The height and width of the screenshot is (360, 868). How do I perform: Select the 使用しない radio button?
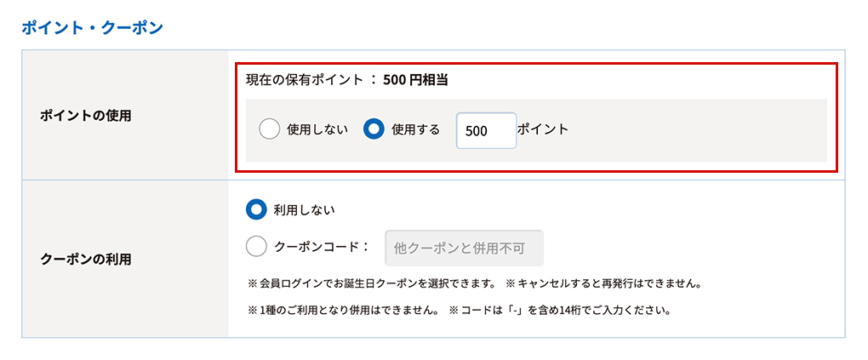pos(269,129)
